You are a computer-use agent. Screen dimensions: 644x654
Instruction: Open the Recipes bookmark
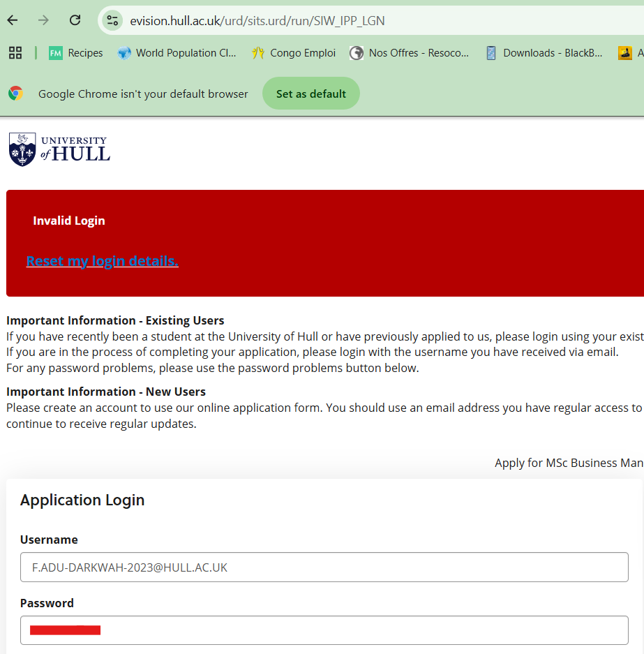[76, 53]
